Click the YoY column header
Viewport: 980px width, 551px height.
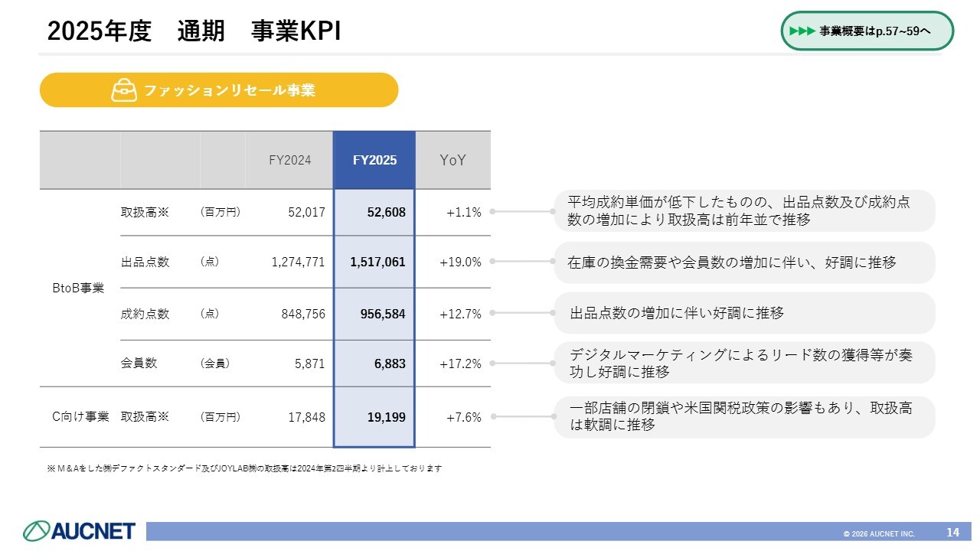[452, 160]
